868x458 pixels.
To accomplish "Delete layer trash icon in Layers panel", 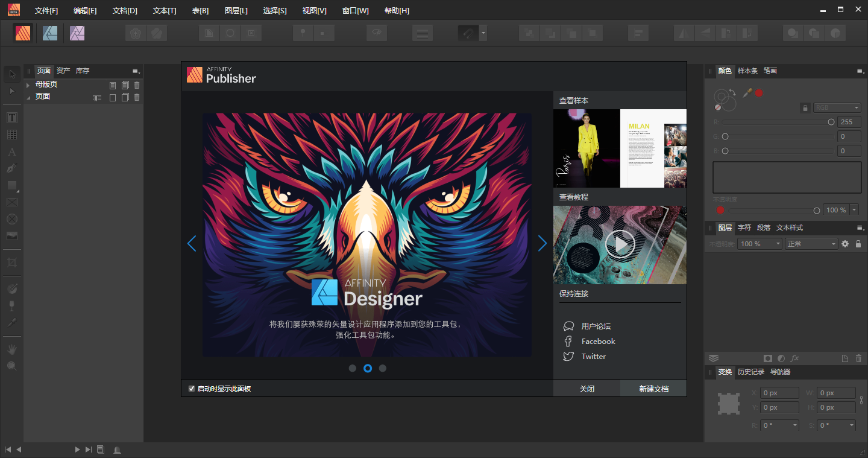I will coord(858,358).
